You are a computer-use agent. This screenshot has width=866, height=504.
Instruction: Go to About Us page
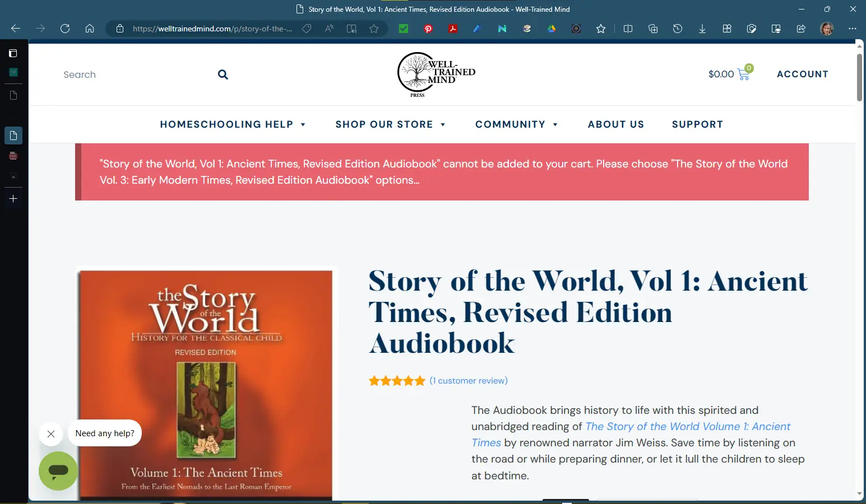615,124
